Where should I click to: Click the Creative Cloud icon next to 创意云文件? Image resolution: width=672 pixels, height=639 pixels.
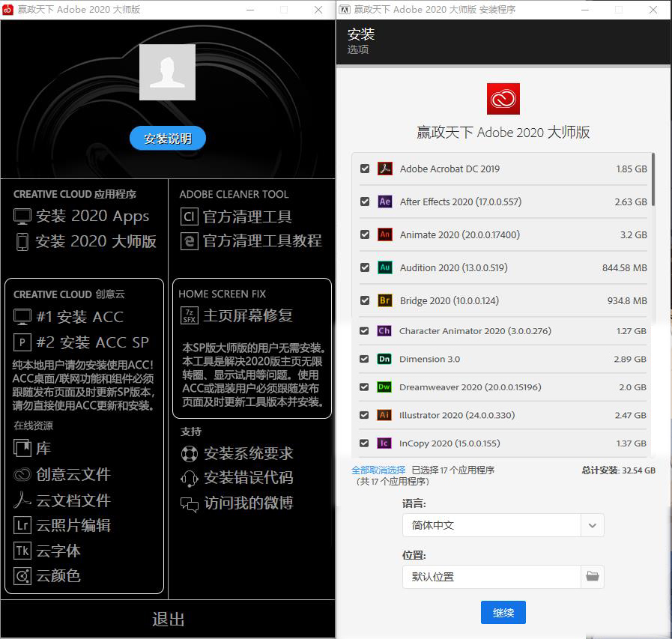22,474
